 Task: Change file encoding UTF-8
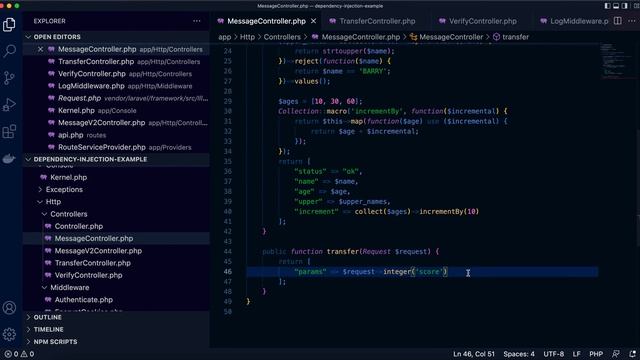coord(553,354)
